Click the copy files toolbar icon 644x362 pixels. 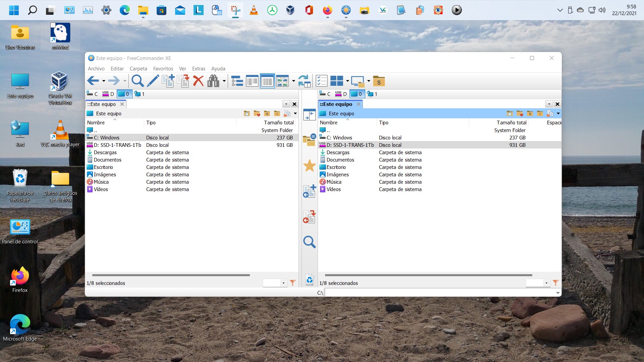click(168, 81)
